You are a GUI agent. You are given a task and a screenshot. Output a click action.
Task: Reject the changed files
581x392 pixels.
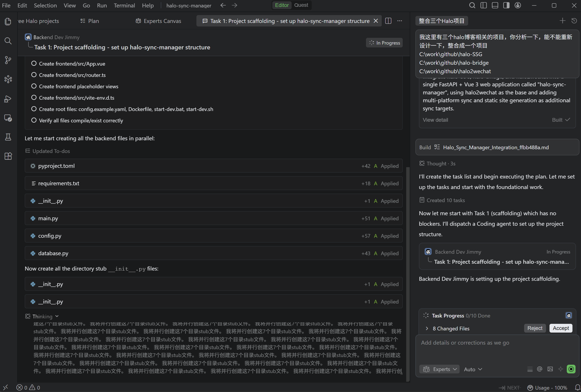coord(535,328)
